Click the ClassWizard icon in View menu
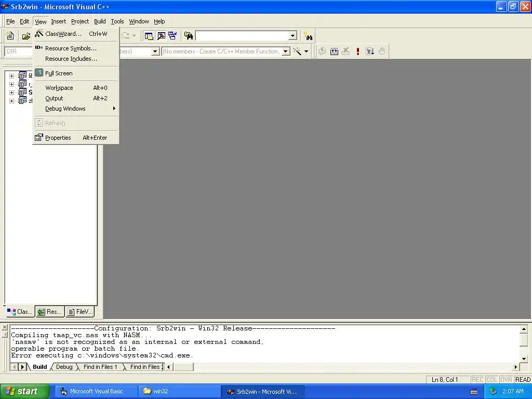The width and height of the screenshot is (532, 399). [x=39, y=33]
